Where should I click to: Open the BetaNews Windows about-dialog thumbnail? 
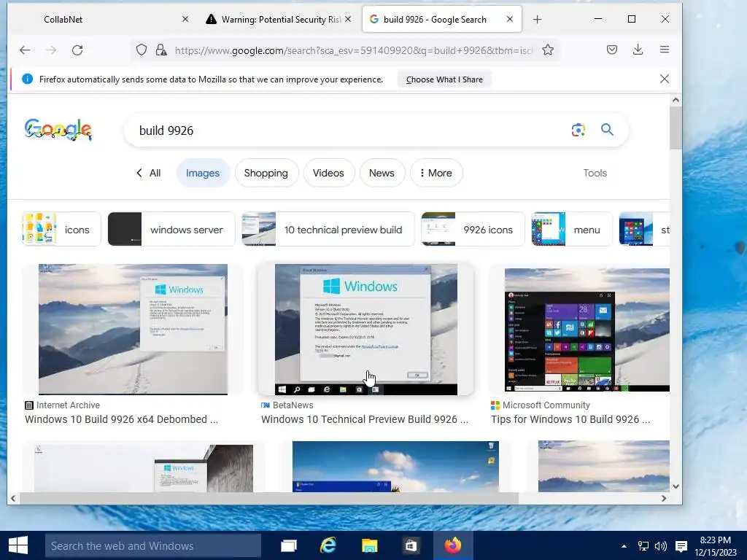point(366,329)
